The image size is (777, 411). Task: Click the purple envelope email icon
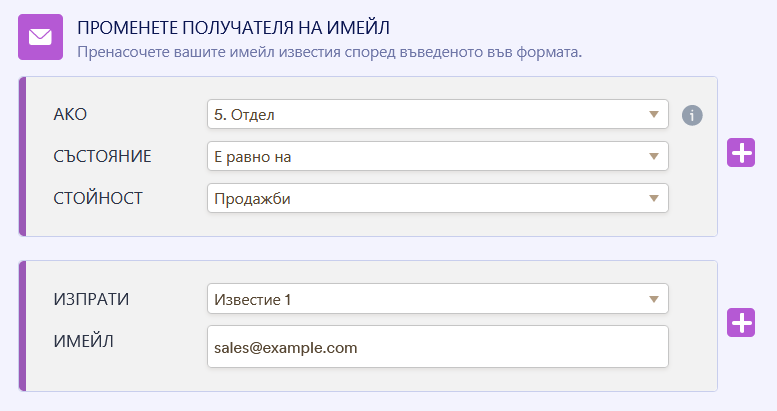click(40, 37)
